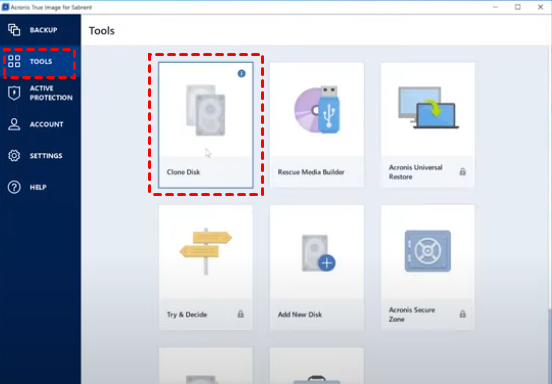Open Acronis Universal Restore label
552x384 pixels.
point(415,172)
